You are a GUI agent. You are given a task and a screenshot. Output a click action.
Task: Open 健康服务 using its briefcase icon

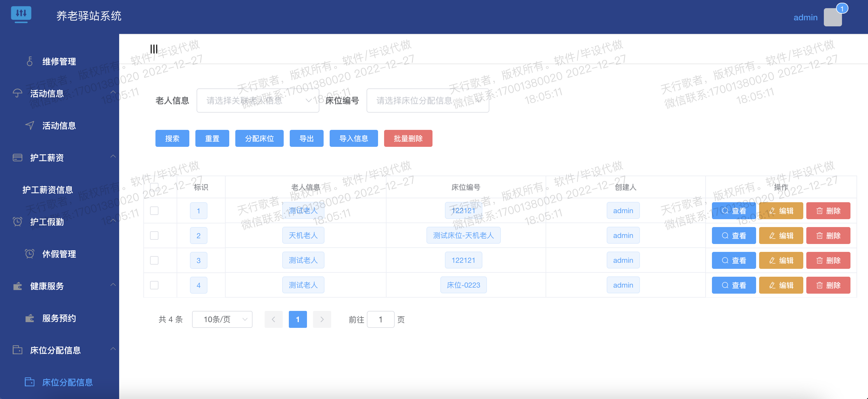pyautogui.click(x=17, y=286)
